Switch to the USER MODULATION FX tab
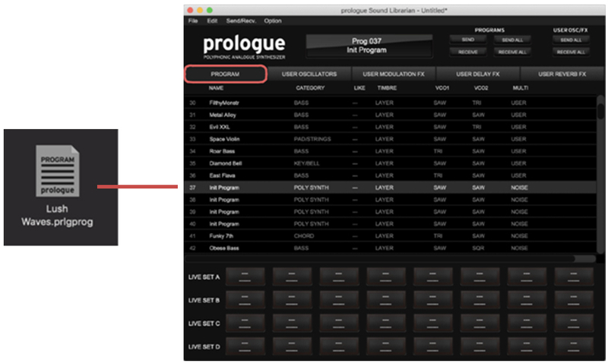The height and width of the screenshot is (364, 608). 394,74
